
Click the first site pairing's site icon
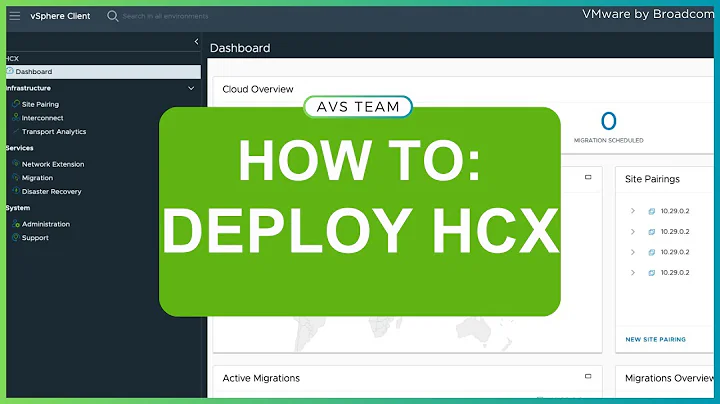click(x=651, y=211)
